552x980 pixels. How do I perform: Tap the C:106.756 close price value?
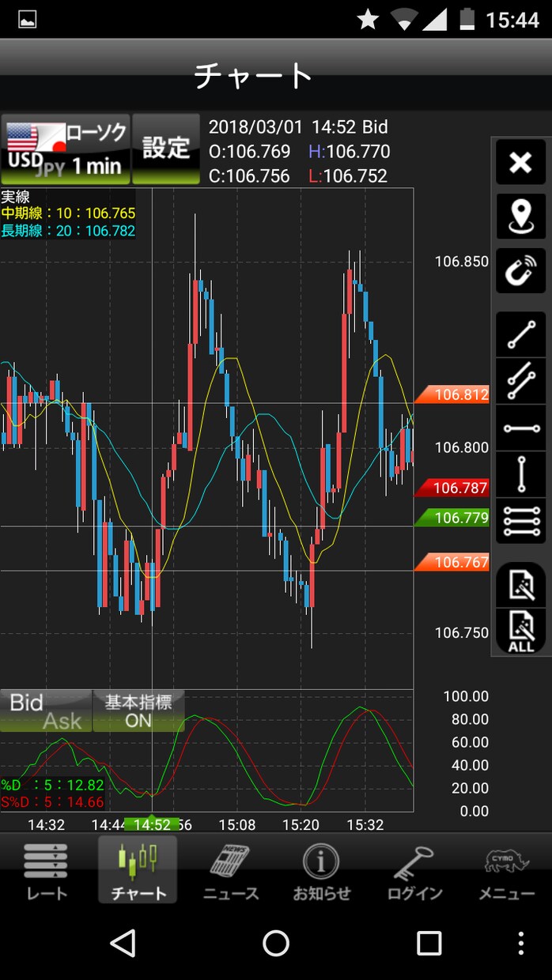point(249,176)
